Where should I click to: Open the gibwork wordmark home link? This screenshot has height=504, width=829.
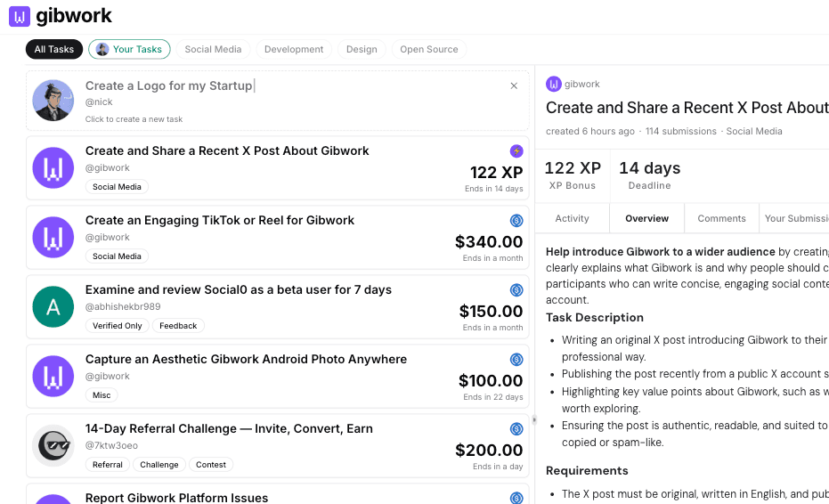click(74, 16)
